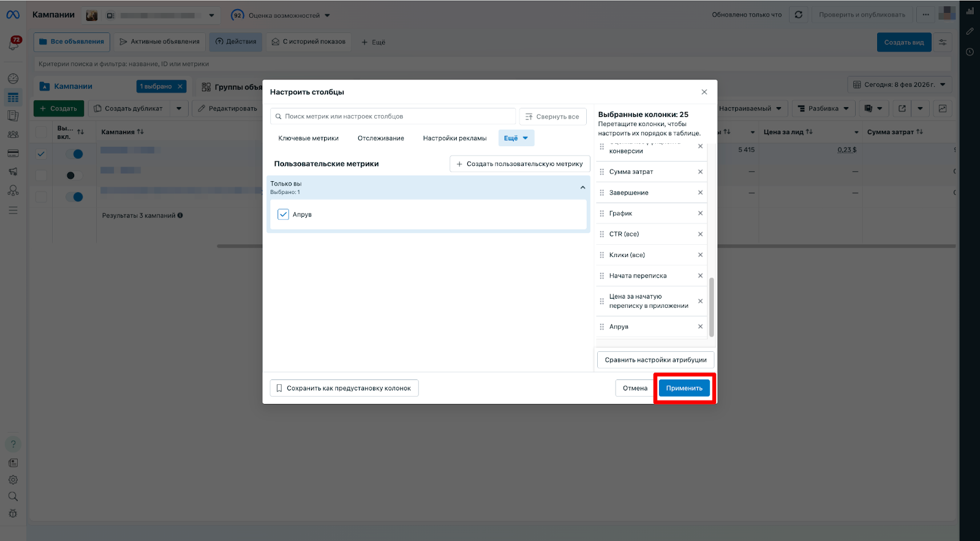Close the Настроить столбцы dialog

tap(704, 92)
